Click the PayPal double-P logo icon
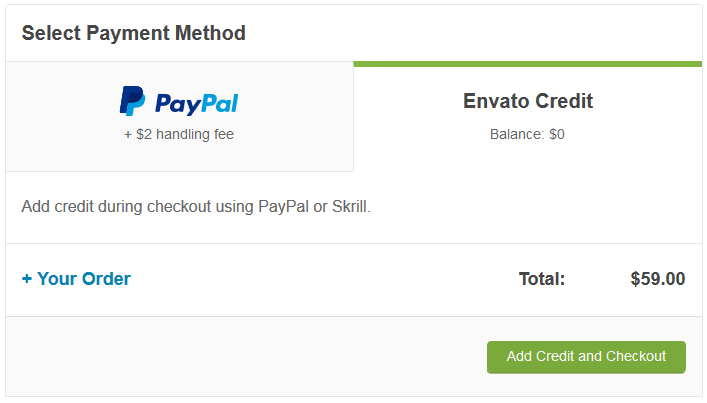The image size is (707, 403). click(132, 101)
